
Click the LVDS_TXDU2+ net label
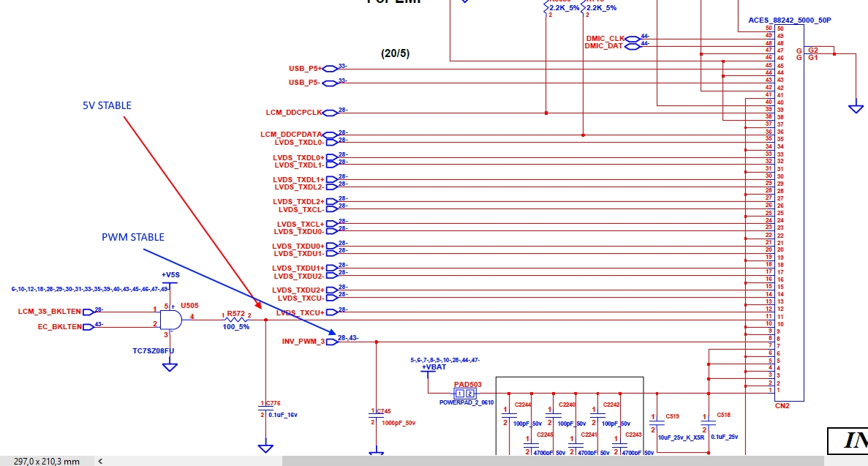298,290
